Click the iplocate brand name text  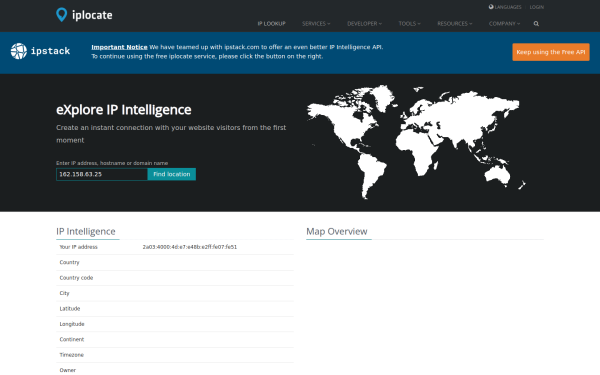coord(92,15)
